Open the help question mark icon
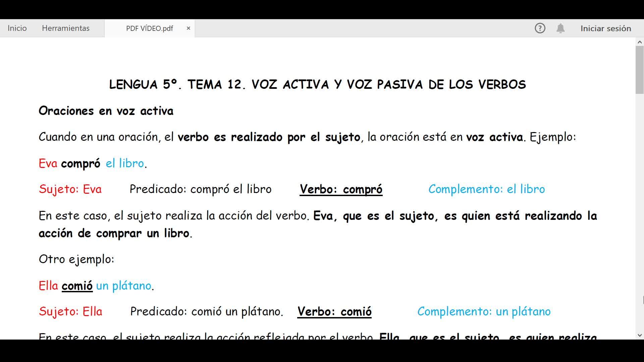The width and height of the screenshot is (644, 362). tap(540, 28)
